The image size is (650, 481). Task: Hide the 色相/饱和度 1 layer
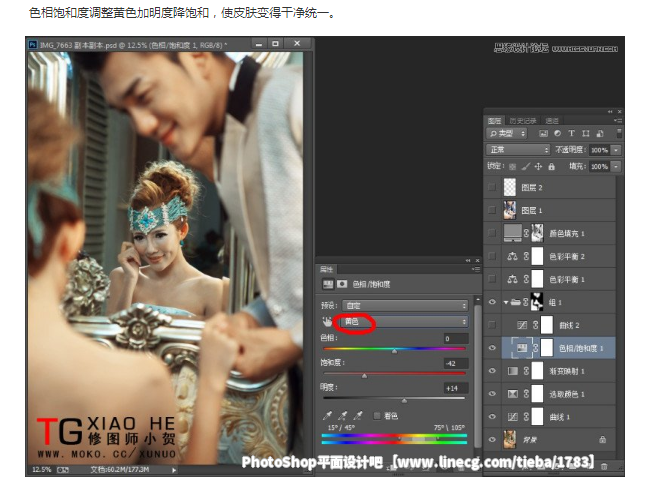pyautogui.click(x=492, y=348)
